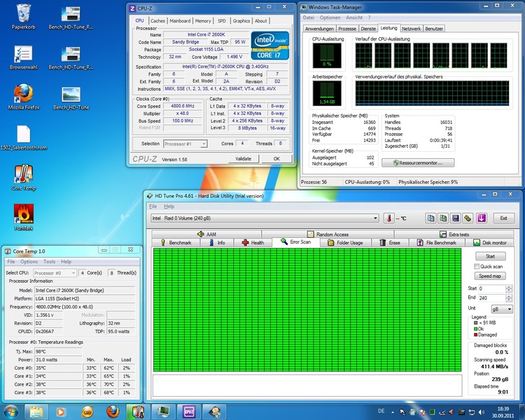The height and width of the screenshot is (420, 525).
Task: Open the Benchmark tab in HD Tune
Action: (176, 243)
